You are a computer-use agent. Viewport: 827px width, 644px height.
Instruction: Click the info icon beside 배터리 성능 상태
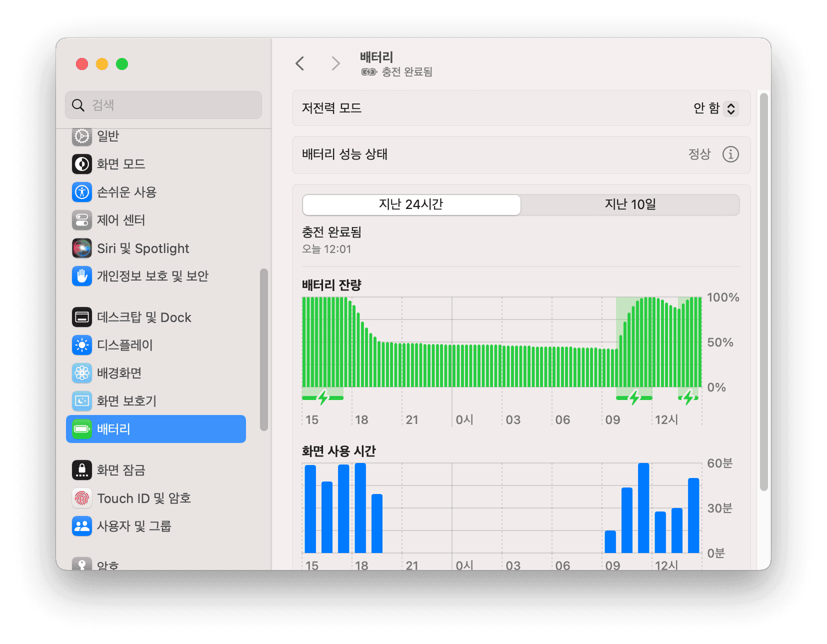730,154
